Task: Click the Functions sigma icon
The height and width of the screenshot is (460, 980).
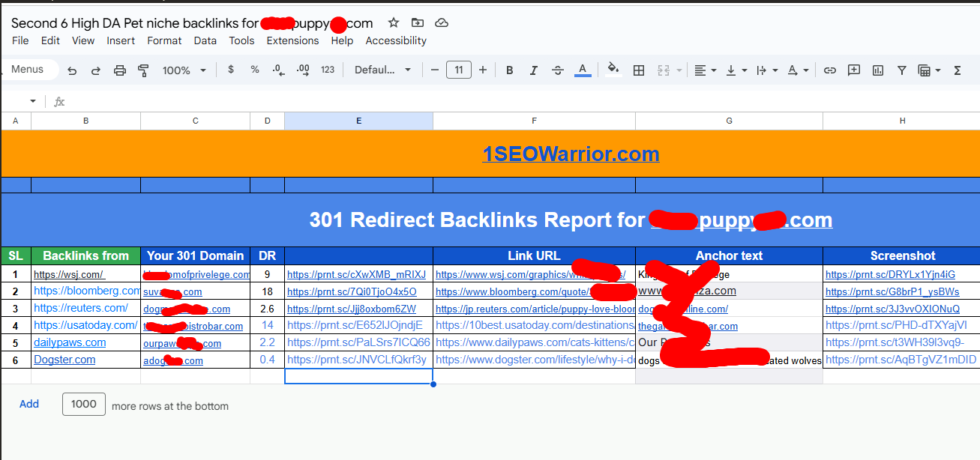Action: pos(958,70)
